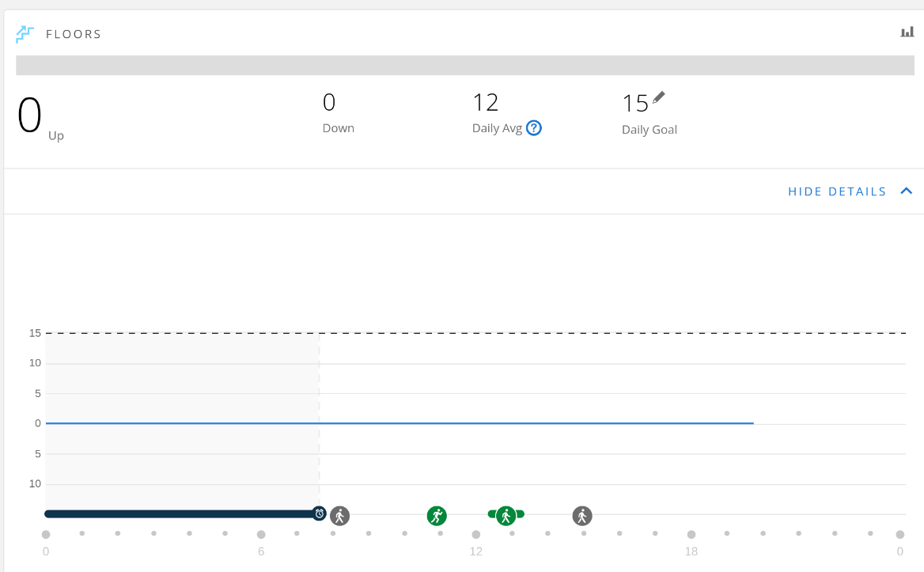Click the Up label
This screenshot has height=572, width=924.
(x=56, y=136)
